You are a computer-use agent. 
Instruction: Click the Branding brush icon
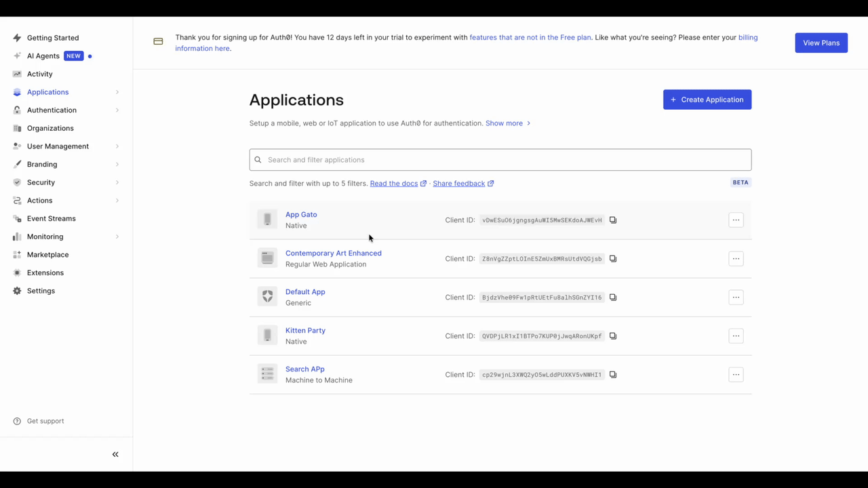17,165
